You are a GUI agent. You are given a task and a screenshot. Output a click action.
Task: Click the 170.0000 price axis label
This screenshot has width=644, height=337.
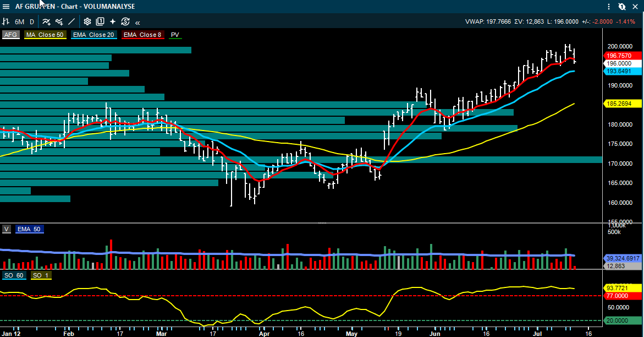point(620,164)
